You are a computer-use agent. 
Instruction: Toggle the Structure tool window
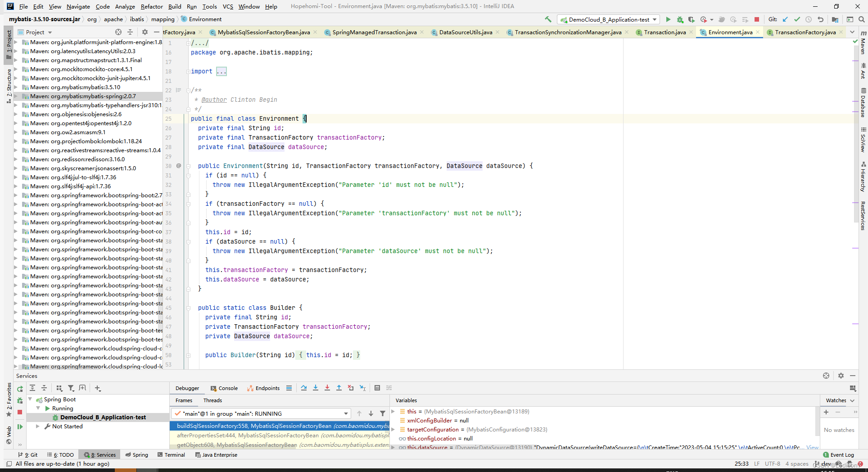9,86
